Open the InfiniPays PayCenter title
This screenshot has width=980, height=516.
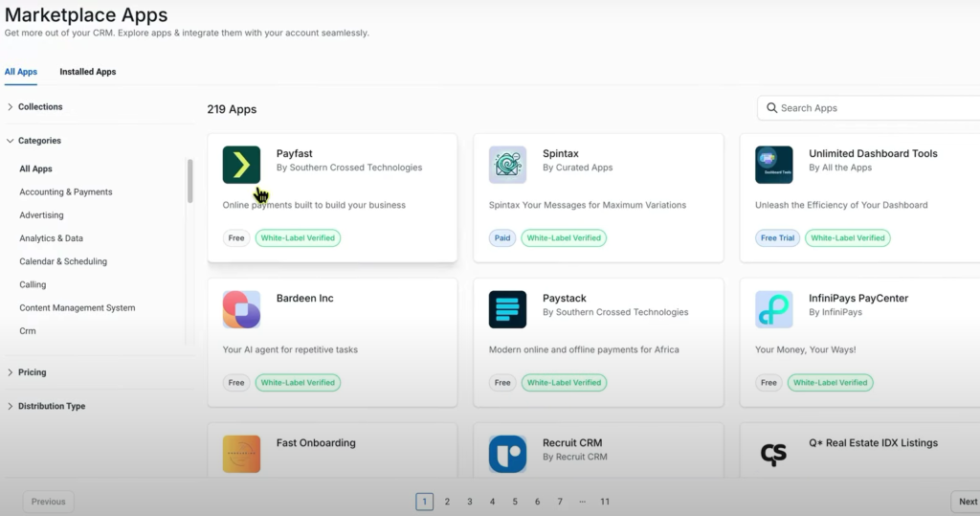coord(858,298)
